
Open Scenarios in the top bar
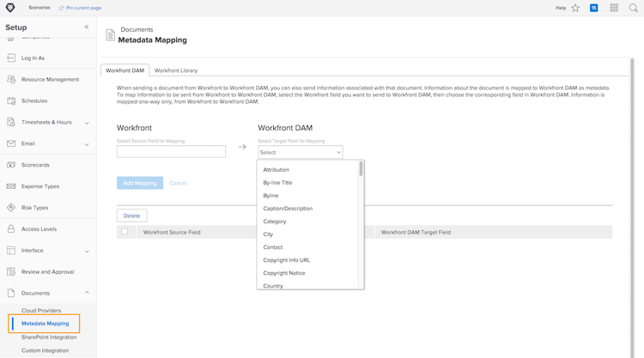click(x=39, y=8)
